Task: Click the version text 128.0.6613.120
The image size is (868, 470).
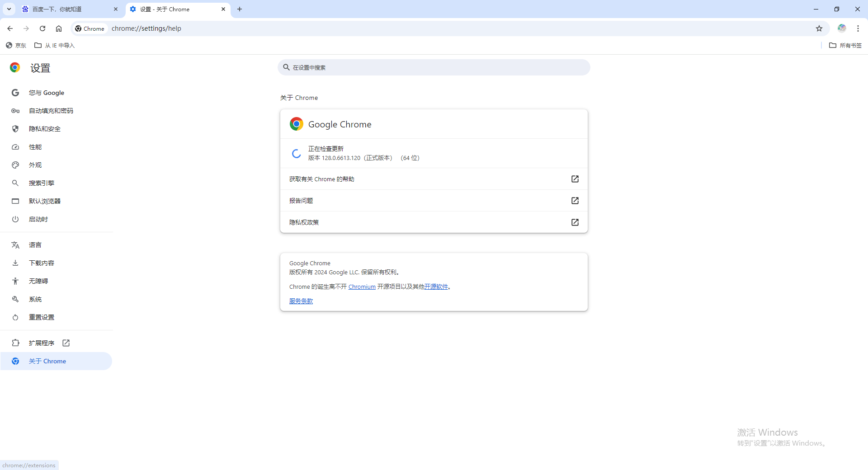Action: point(341,158)
